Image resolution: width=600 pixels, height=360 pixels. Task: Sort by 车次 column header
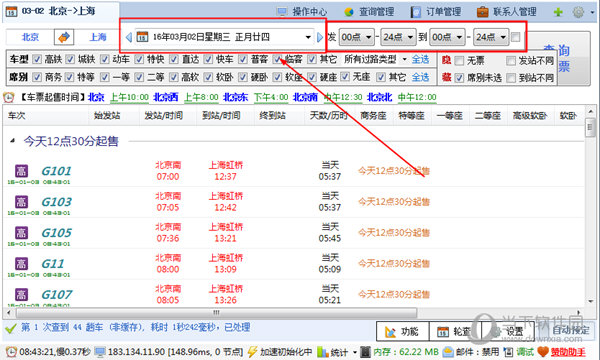tap(46, 116)
